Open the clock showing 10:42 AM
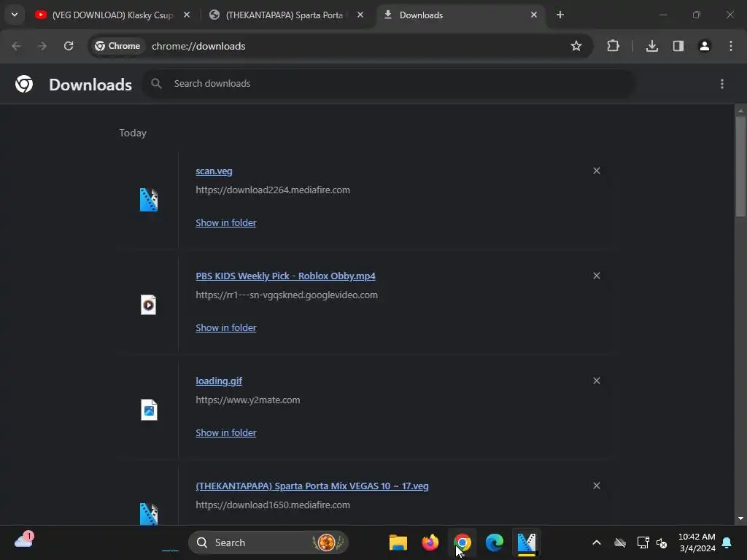The height and width of the screenshot is (560, 747). 697,542
